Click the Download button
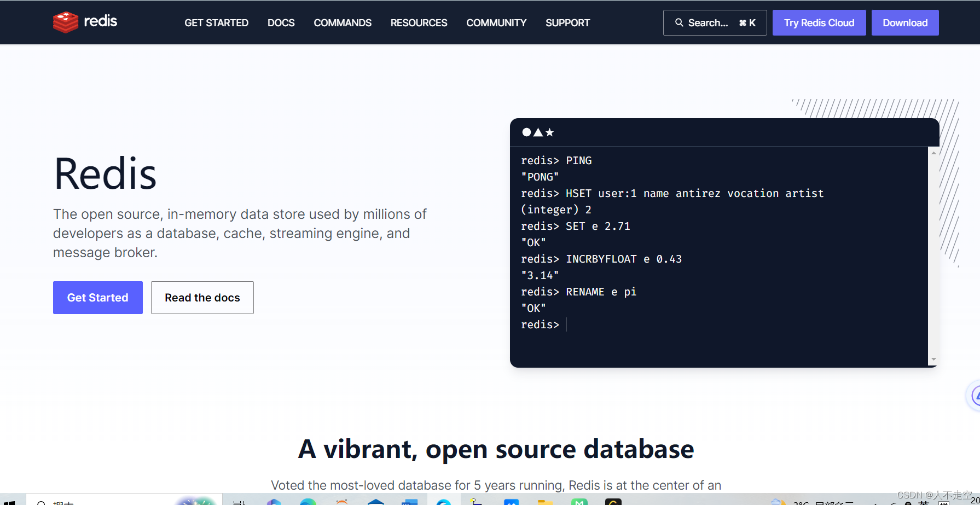 tap(904, 22)
